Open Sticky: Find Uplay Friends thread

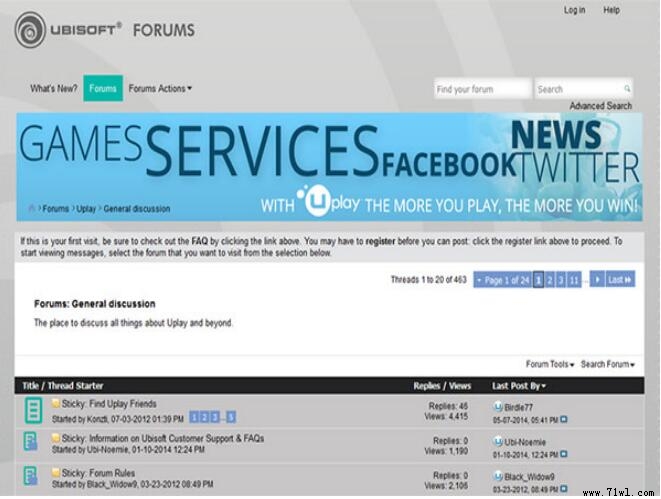point(109,404)
